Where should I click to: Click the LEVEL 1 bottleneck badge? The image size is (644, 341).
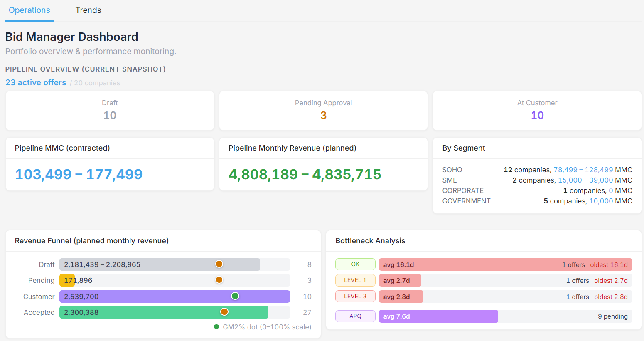tap(355, 280)
